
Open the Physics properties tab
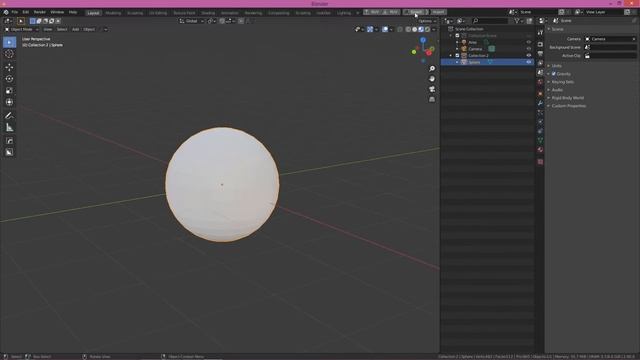coord(540,122)
